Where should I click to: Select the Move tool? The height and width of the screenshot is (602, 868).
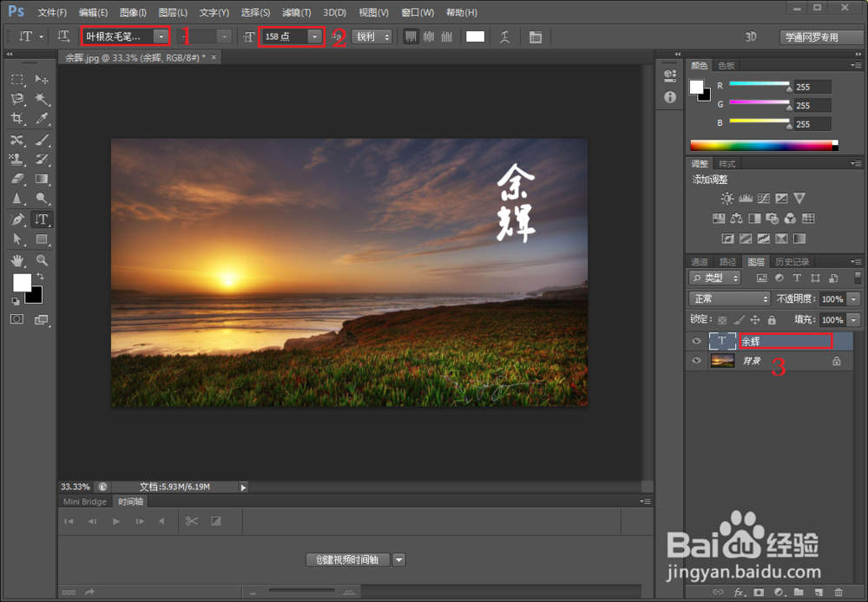(42, 80)
